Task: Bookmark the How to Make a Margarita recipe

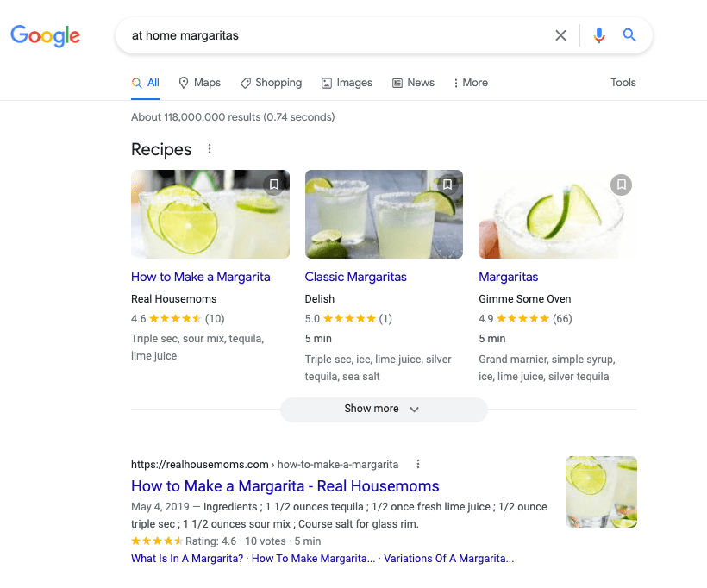Action: click(273, 185)
